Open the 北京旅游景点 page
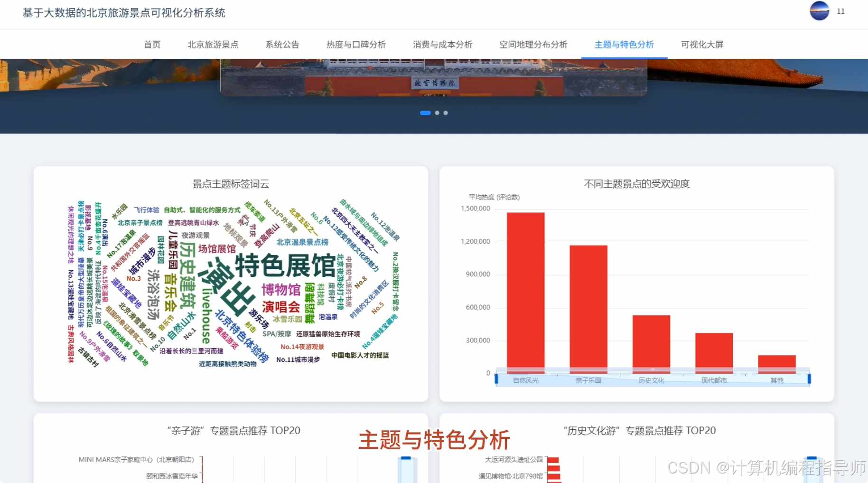 click(214, 44)
